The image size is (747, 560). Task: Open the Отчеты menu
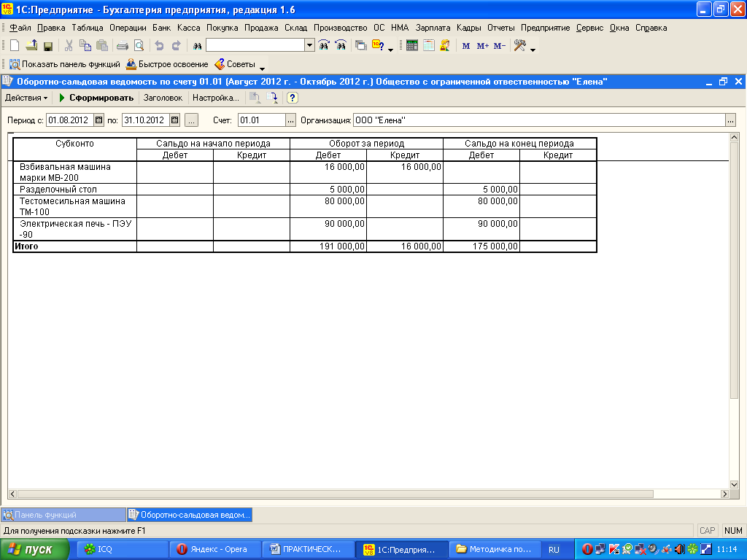(x=500, y=28)
